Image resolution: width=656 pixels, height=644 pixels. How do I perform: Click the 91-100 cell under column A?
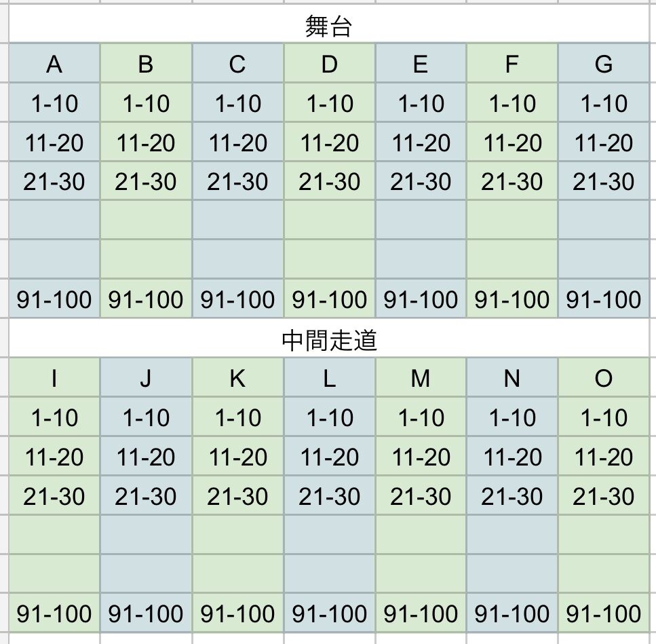pyautogui.click(x=54, y=299)
